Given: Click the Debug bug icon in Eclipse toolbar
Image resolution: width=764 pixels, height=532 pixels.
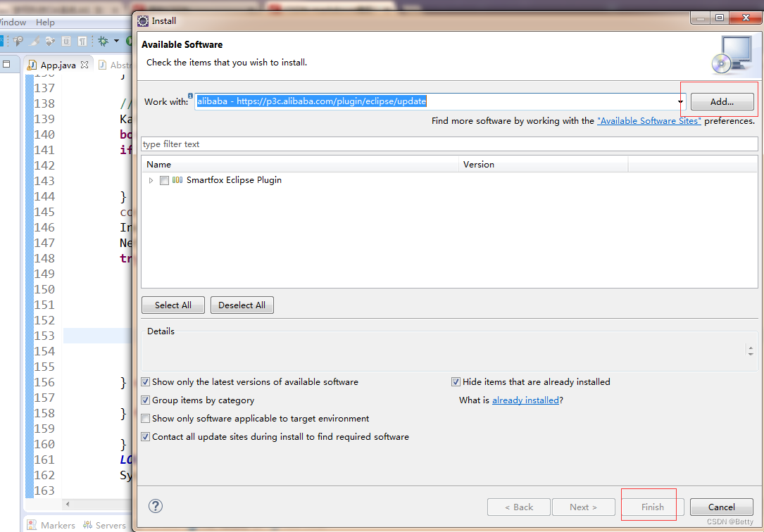Looking at the screenshot, I should [103, 41].
